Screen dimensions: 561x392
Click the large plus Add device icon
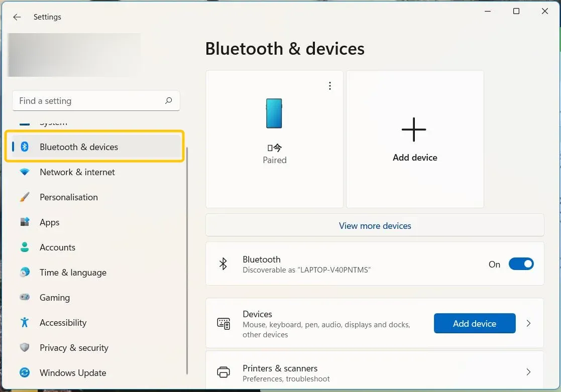pos(414,129)
